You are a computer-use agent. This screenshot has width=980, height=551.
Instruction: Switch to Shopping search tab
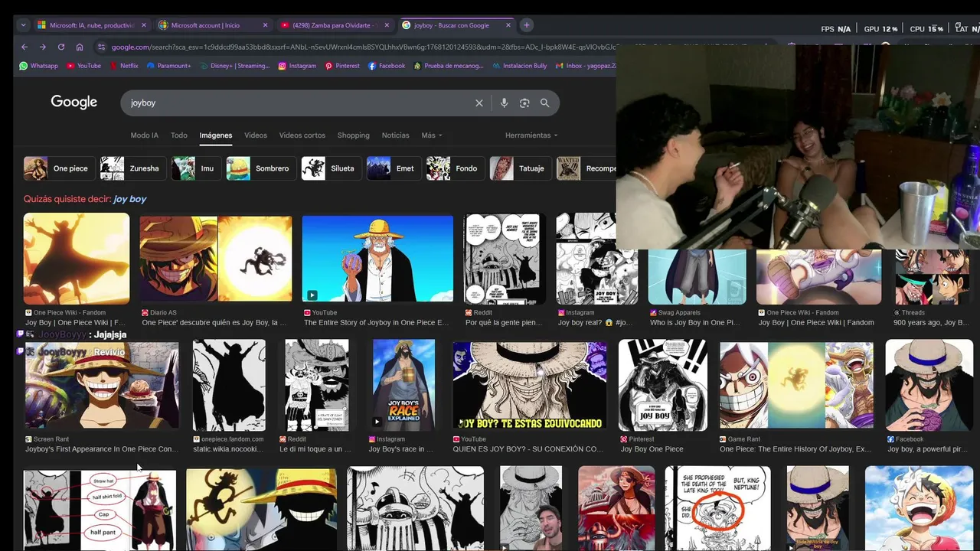354,135
